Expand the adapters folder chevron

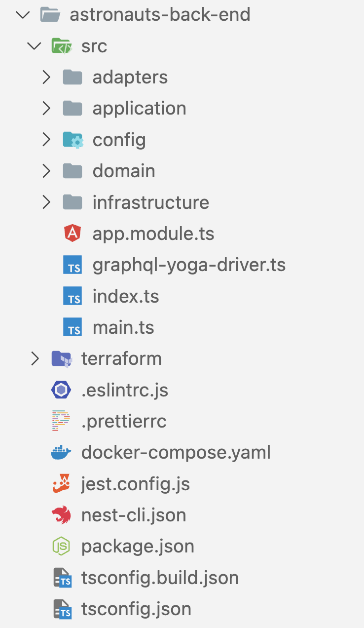tap(46, 77)
